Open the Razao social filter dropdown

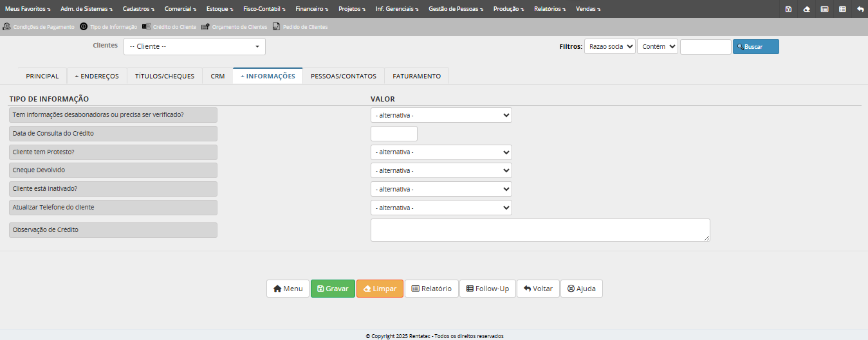click(609, 46)
